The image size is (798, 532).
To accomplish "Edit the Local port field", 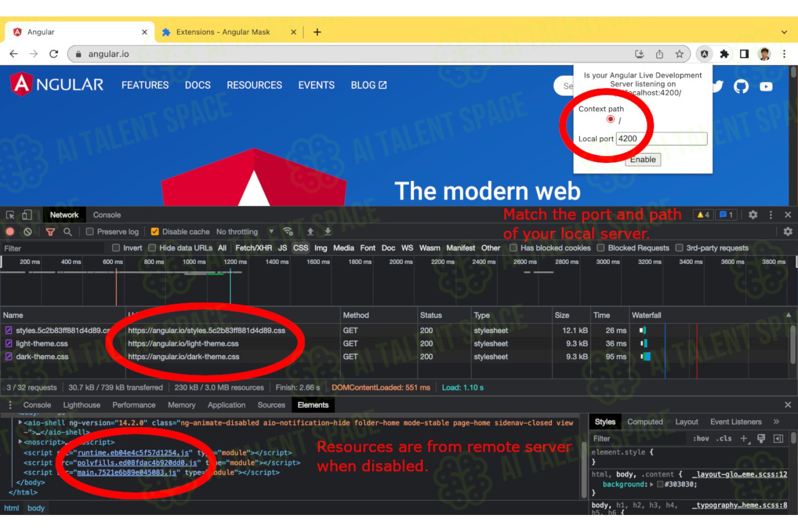I will pos(661,139).
